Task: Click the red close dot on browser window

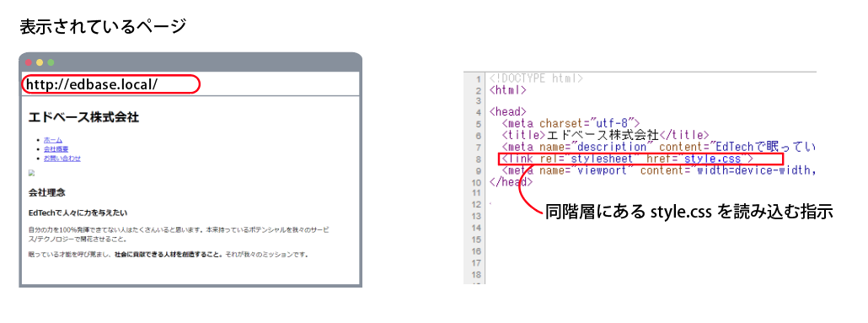Action: click(29, 62)
